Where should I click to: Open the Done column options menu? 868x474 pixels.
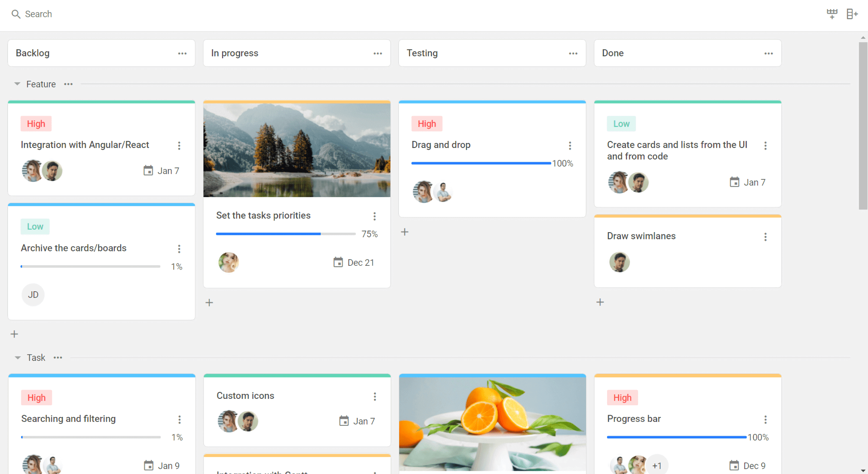(768, 53)
